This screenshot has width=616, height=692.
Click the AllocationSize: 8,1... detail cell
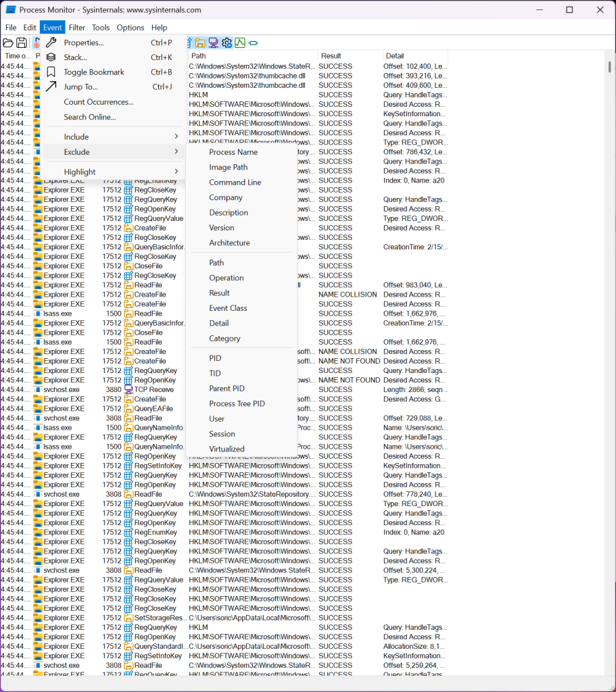[414, 647]
